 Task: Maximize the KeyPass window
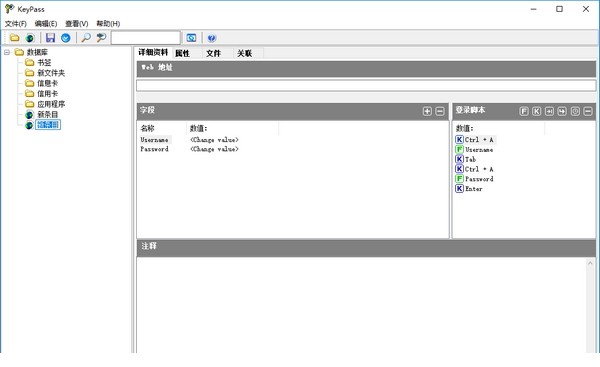(x=559, y=9)
